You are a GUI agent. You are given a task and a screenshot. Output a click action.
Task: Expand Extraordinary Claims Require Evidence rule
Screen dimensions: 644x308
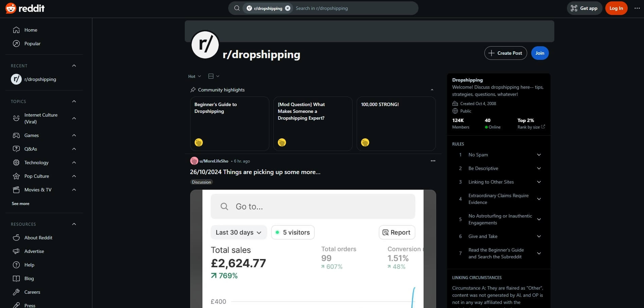click(x=539, y=199)
